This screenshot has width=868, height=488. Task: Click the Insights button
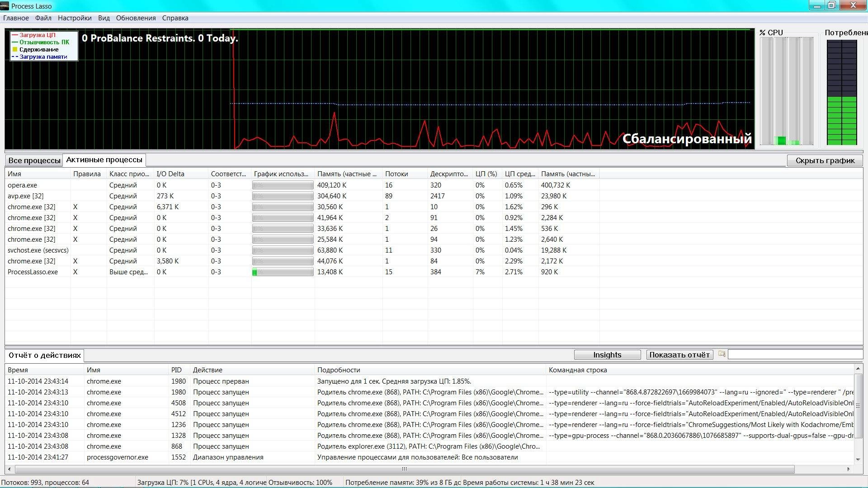(607, 355)
